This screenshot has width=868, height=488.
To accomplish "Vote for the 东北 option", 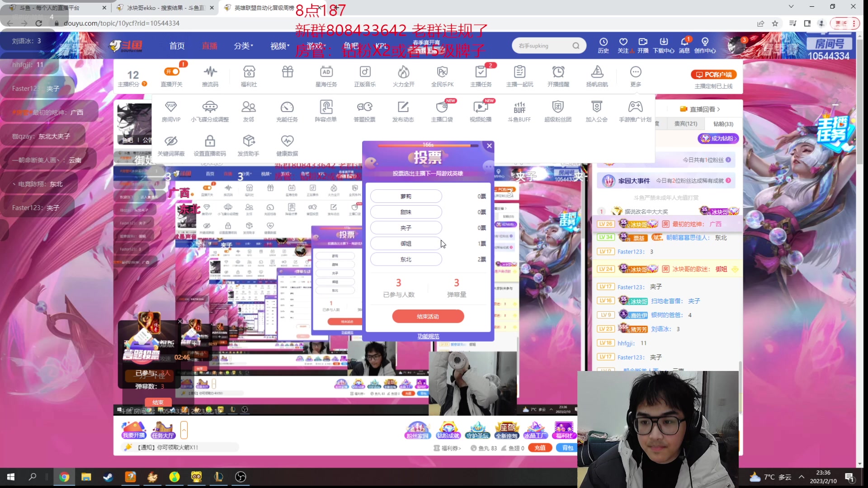I will tap(406, 259).
